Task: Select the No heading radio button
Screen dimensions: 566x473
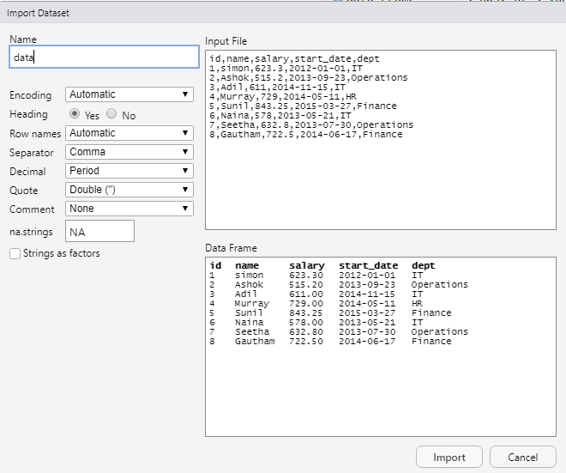Action: pyautogui.click(x=112, y=114)
